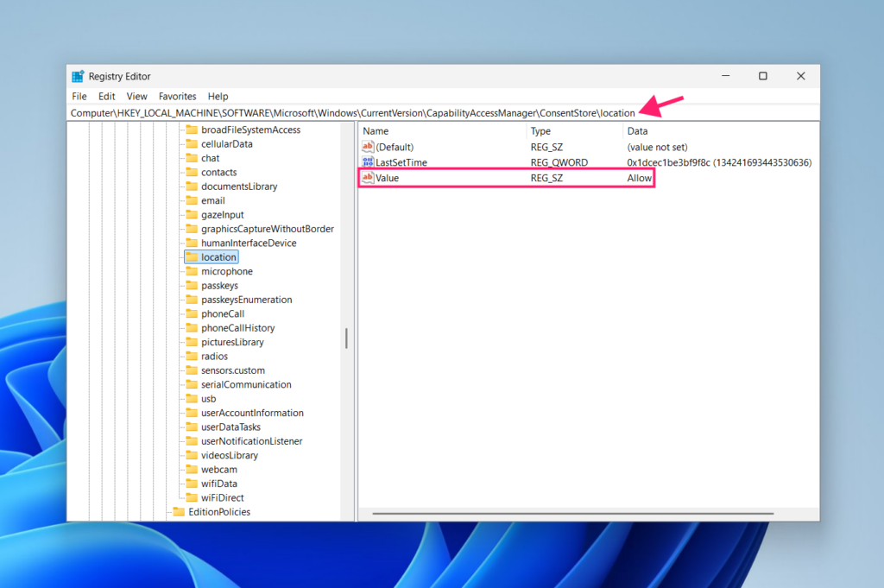The image size is (884, 588).
Task: Click the location folder icon
Action: (x=192, y=257)
